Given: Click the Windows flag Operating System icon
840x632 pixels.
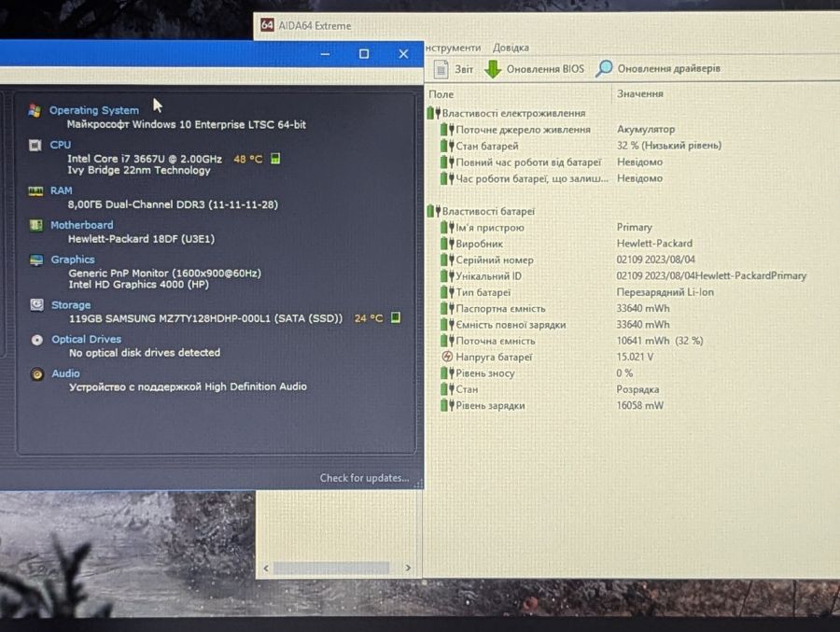Looking at the screenshot, I should point(35,110).
